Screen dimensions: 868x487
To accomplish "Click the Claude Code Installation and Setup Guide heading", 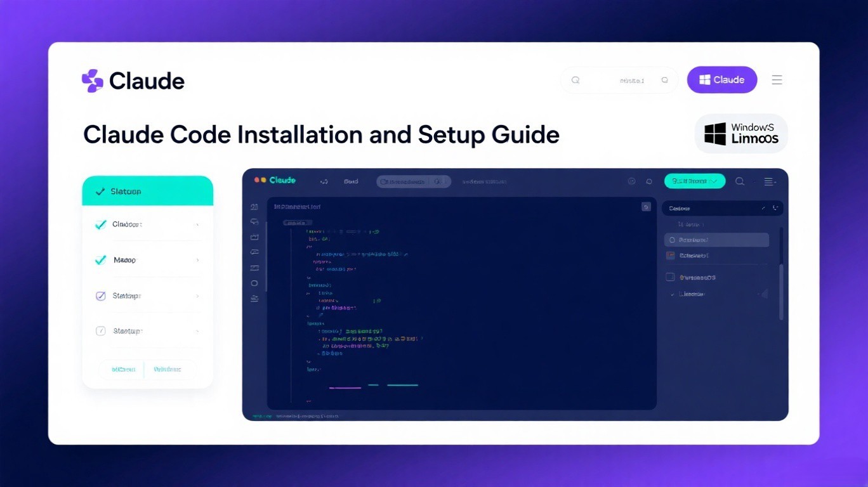I will pyautogui.click(x=321, y=135).
